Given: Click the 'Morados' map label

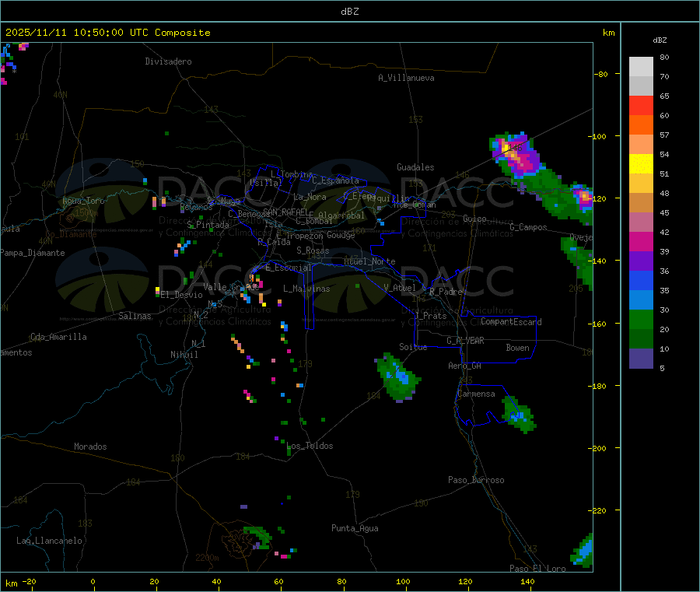Looking at the screenshot, I should click(x=90, y=447).
